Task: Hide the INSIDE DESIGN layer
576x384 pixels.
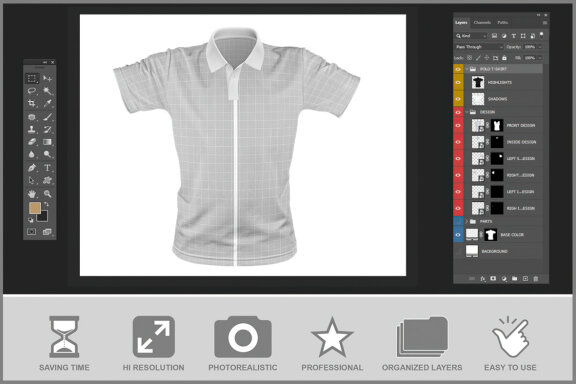Action: (x=458, y=142)
